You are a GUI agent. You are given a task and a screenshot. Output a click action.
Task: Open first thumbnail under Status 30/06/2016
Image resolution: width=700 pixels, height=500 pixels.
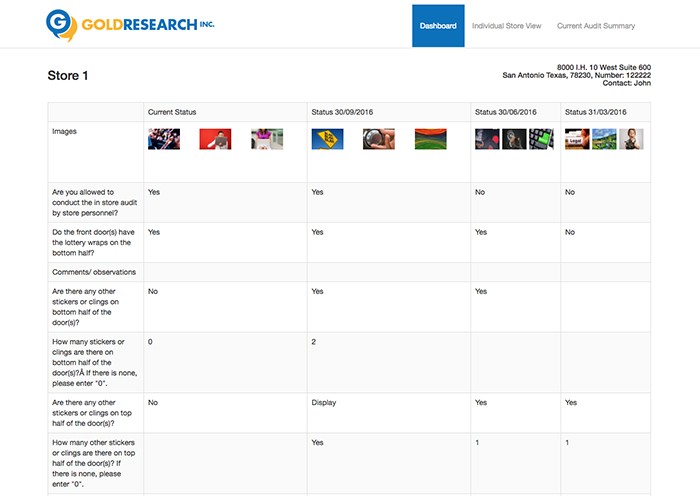click(x=487, y=140)
